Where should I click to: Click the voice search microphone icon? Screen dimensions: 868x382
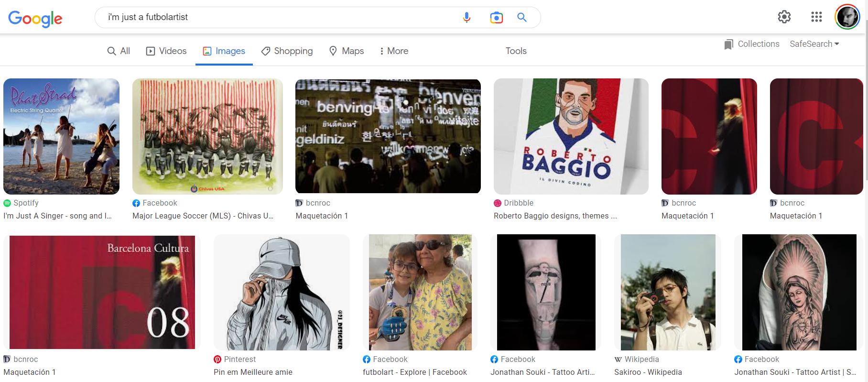(x=467, y=18)
